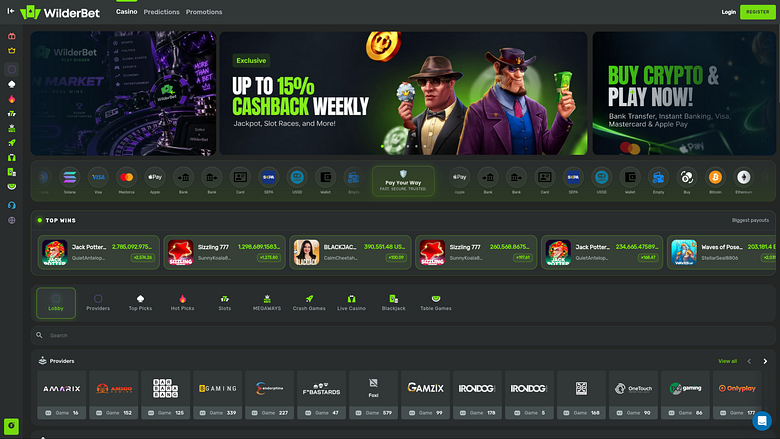Select the Amatix provider with 16 games
Screen dimensions: 780x439
coord(62,395)
